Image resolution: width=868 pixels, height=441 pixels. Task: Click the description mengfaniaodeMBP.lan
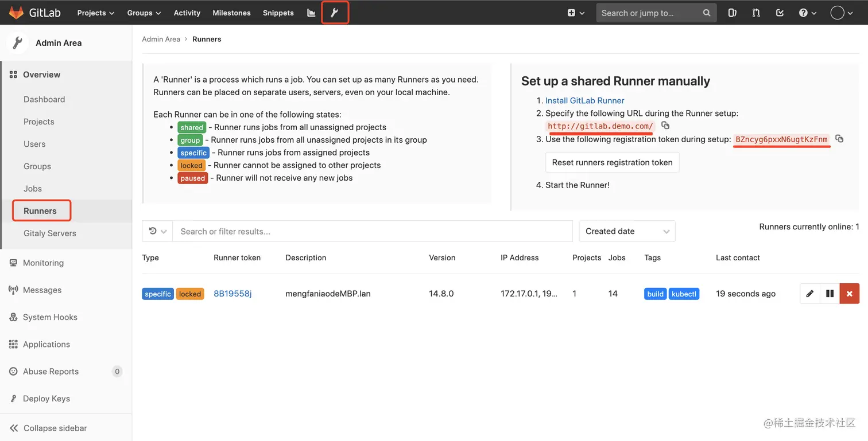[x=328, y=294]
